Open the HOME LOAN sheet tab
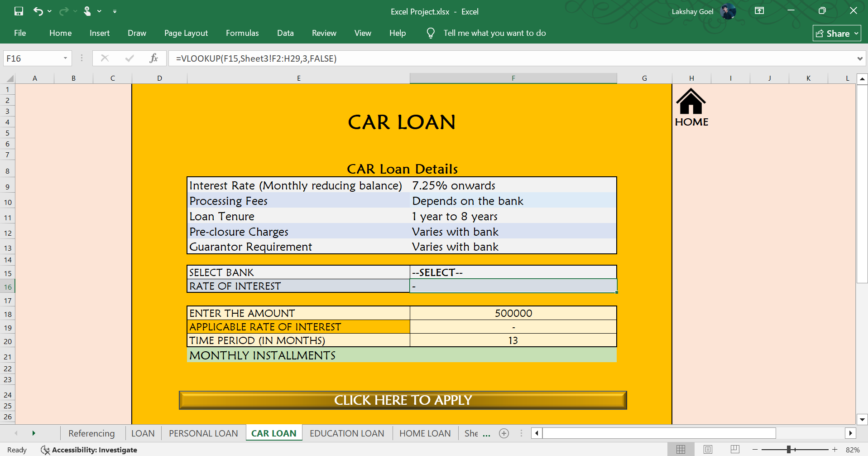 [x=425, y=433]
